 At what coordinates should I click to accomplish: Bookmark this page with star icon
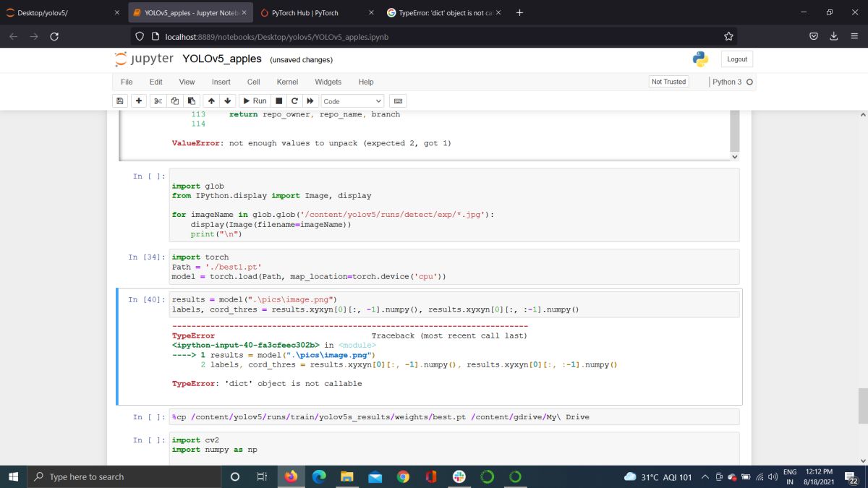(x=728, y=36)
